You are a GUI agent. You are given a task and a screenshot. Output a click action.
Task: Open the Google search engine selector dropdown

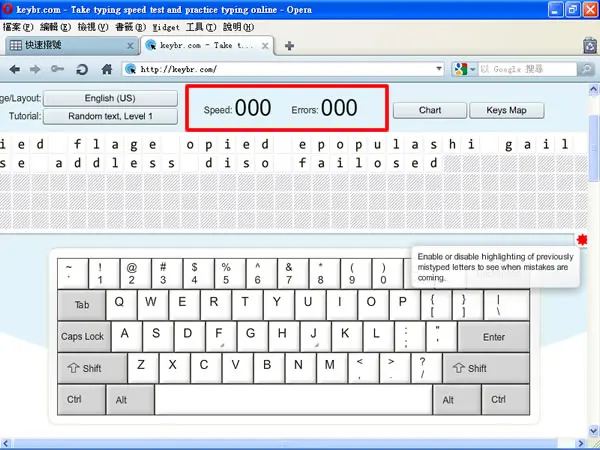pos(464,69)
